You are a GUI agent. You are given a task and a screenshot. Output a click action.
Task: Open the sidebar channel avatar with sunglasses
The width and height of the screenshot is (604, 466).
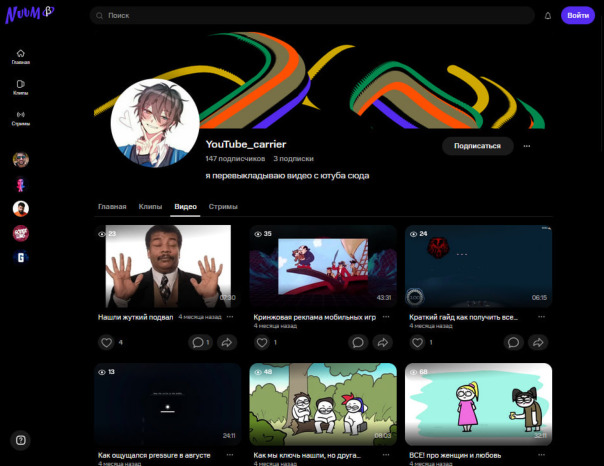(x=21, y=159)
